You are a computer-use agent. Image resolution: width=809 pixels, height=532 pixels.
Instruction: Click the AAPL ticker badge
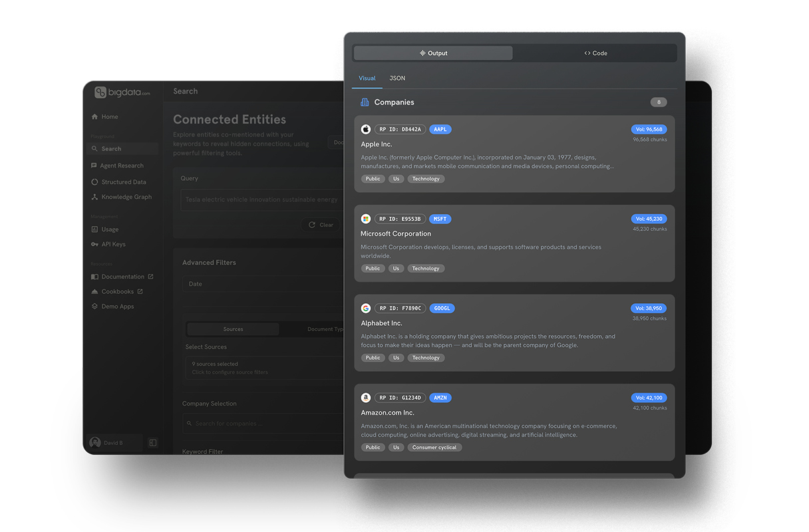click(x=440, y=129)
